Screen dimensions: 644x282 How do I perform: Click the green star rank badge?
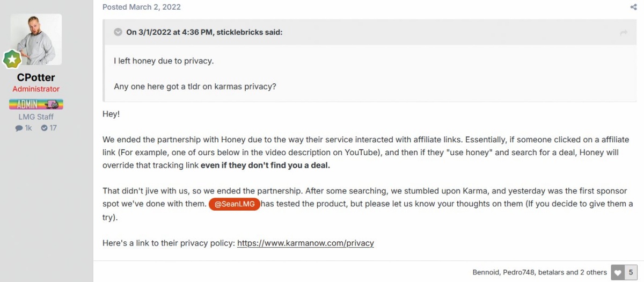click(x=11, y=59)
